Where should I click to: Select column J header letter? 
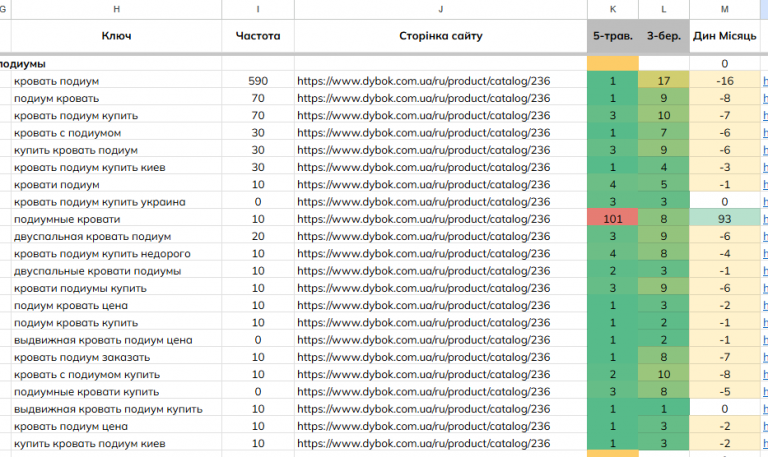pos(440,9)
